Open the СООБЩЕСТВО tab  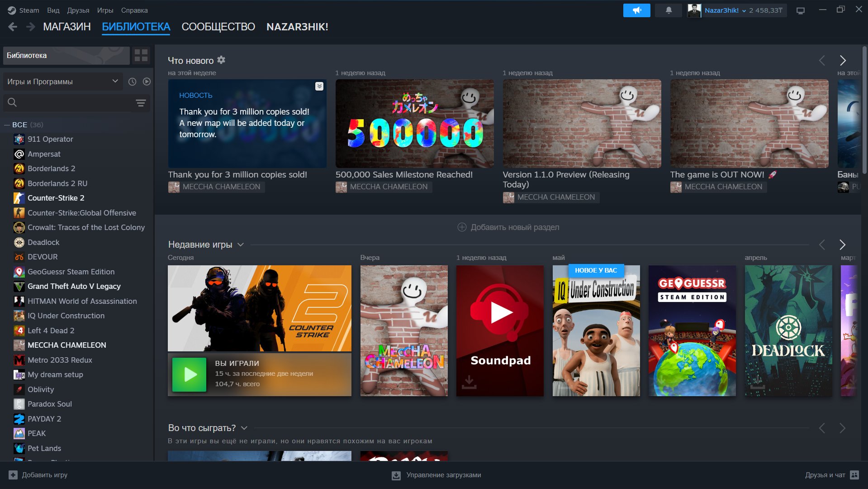[x=218, y=27]
